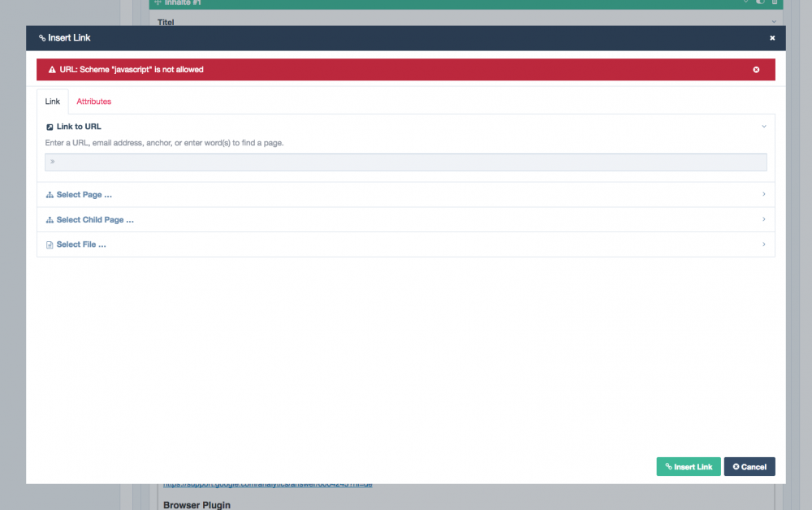
Task: Delete Inhalte #1 via the trash icon
Action: pyautogui.click(x=774, y=2)
